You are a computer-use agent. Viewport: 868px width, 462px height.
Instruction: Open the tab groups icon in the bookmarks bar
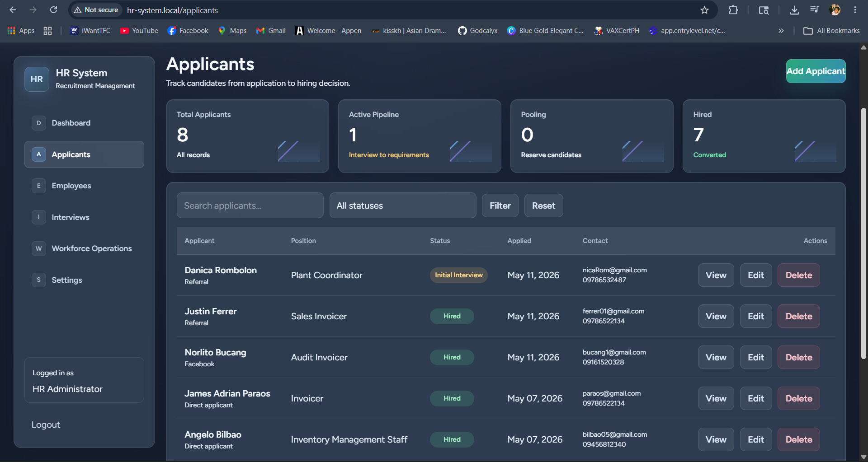pos(47,31)
